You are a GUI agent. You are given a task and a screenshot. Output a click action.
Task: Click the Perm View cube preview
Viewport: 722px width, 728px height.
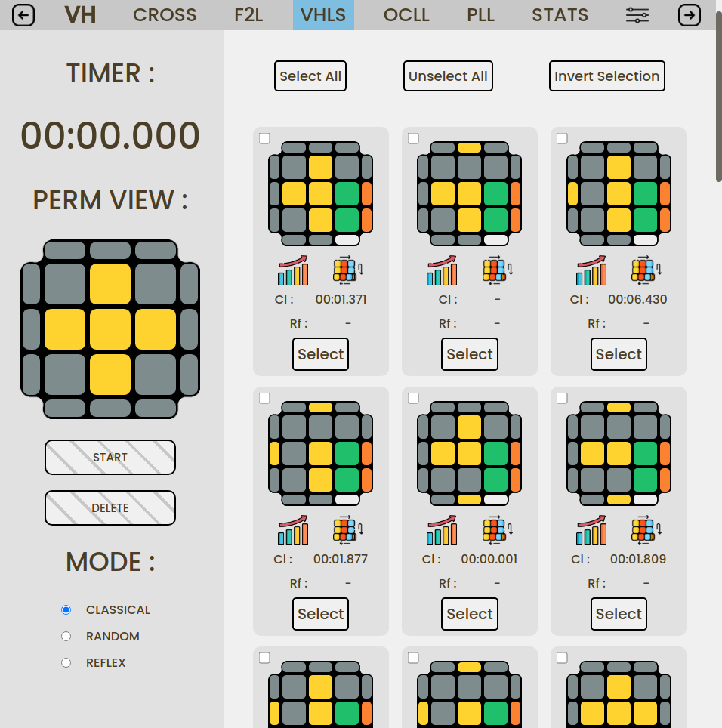coord(110,329)
